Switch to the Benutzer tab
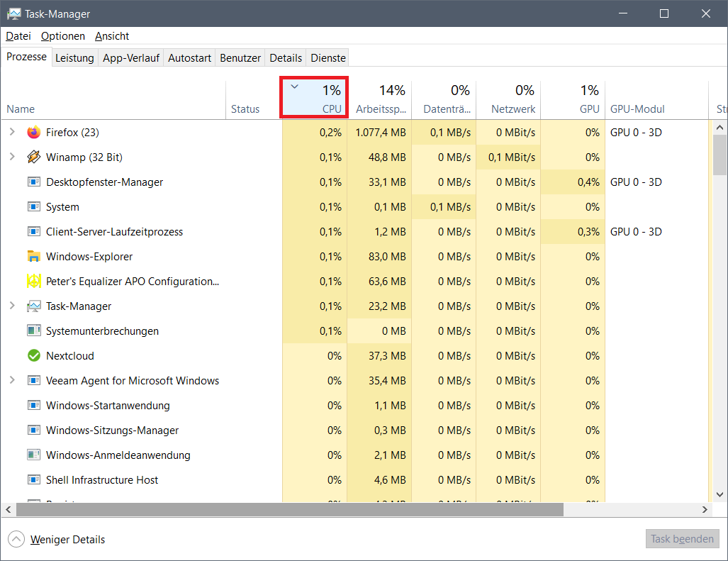Image resolution: width=728 pixels, height=561 pixels. point(240,58)
